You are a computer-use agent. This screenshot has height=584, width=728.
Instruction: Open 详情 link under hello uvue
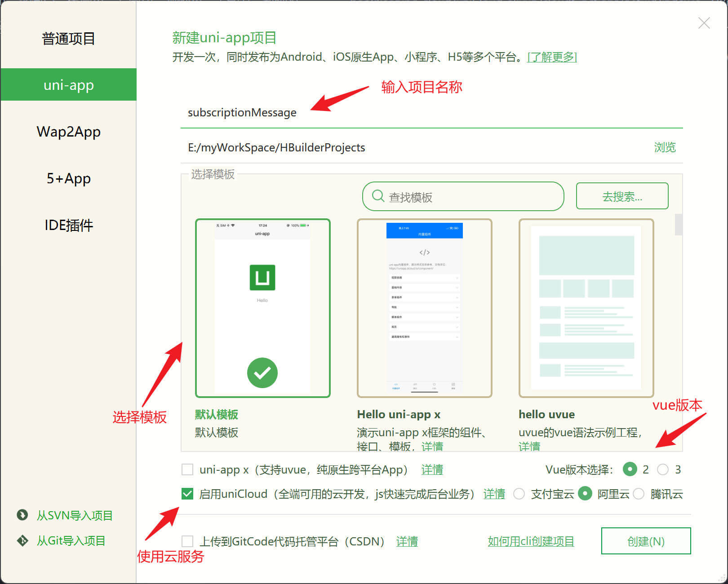(529, 446)
